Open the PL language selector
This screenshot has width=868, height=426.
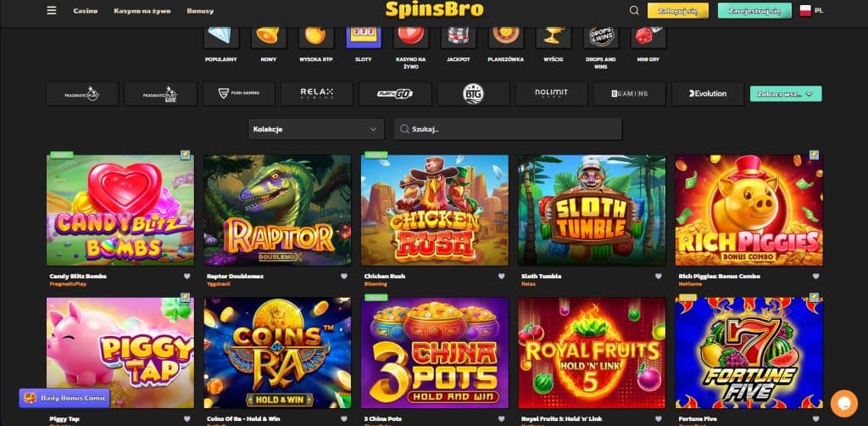coord(811,10)
